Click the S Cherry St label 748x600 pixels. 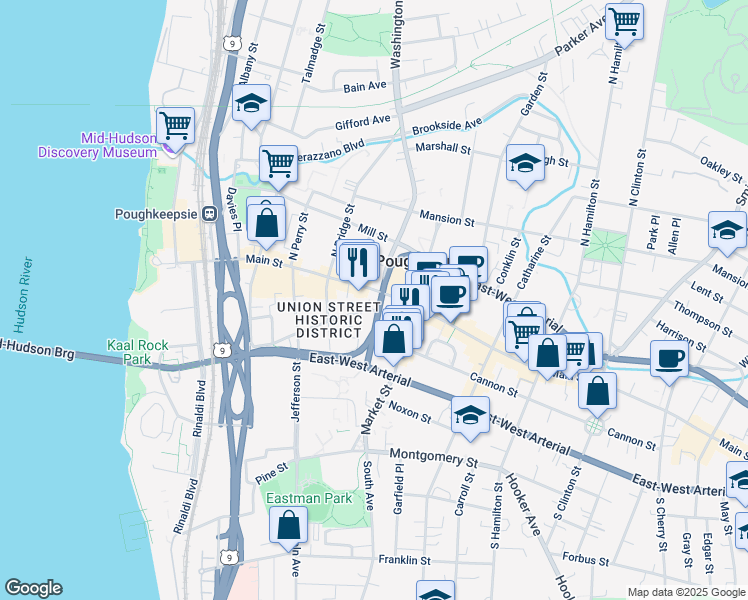coord(661,525)
